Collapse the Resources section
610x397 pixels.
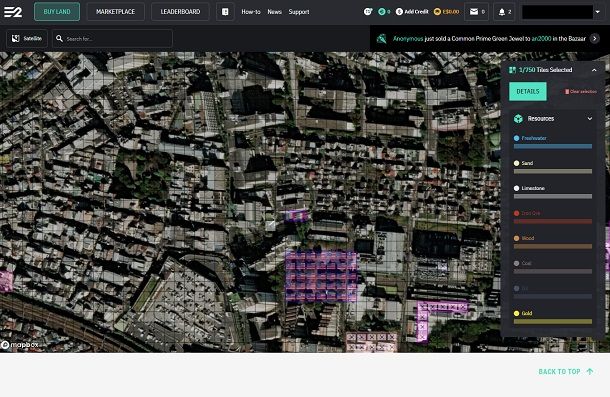[x=590, y=118]
